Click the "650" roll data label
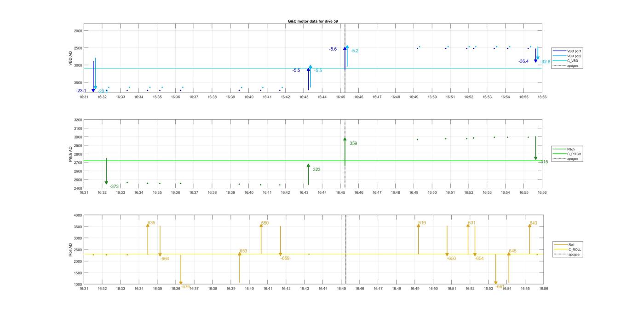This screenshot has width=644, height=319. coord(265,223)
